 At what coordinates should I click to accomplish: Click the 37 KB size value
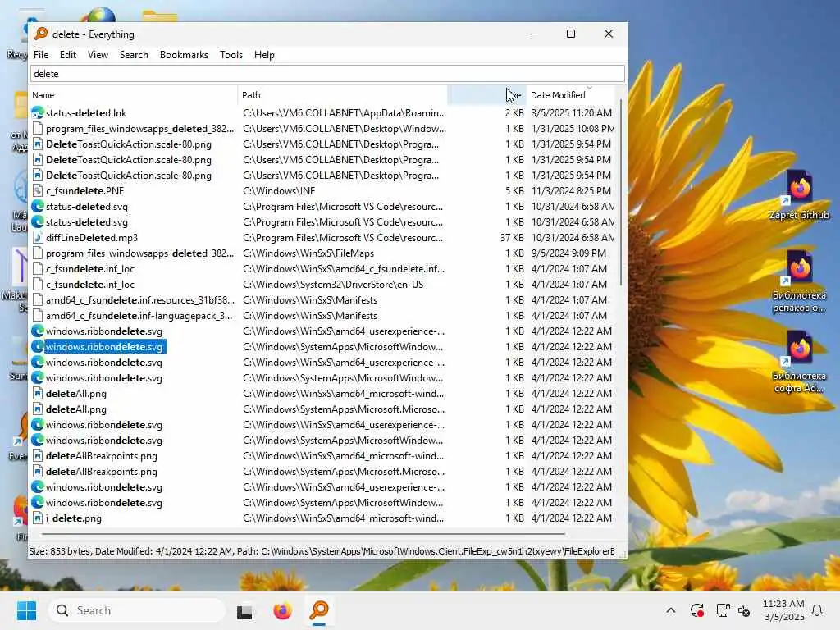(x=512, y=237)
